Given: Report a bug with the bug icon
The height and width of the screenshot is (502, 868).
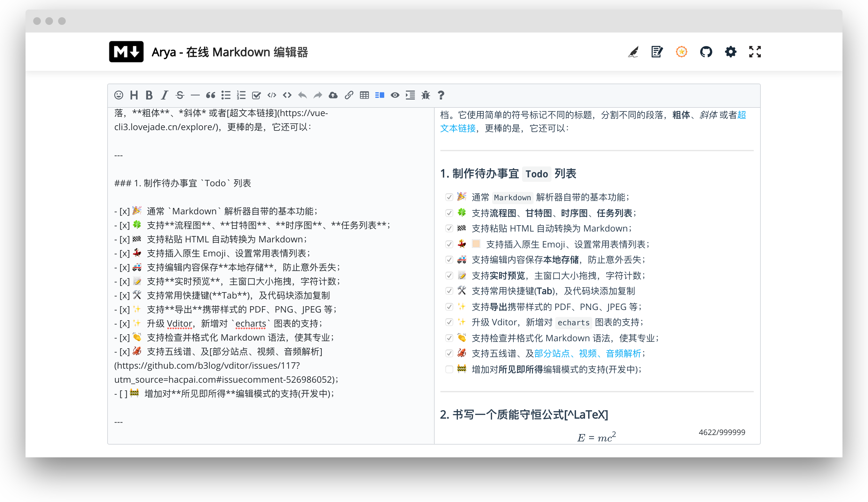Looking at the screenshot, I should point(425,95).
